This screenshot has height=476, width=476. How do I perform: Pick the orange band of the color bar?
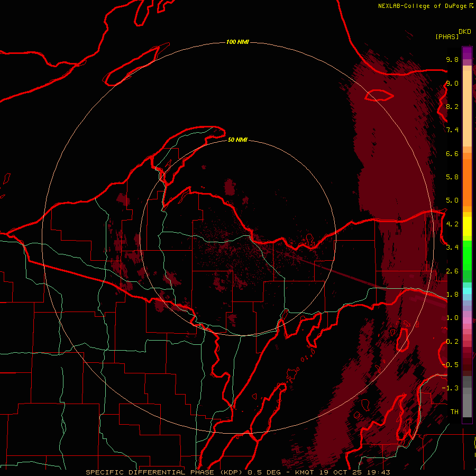467,182
